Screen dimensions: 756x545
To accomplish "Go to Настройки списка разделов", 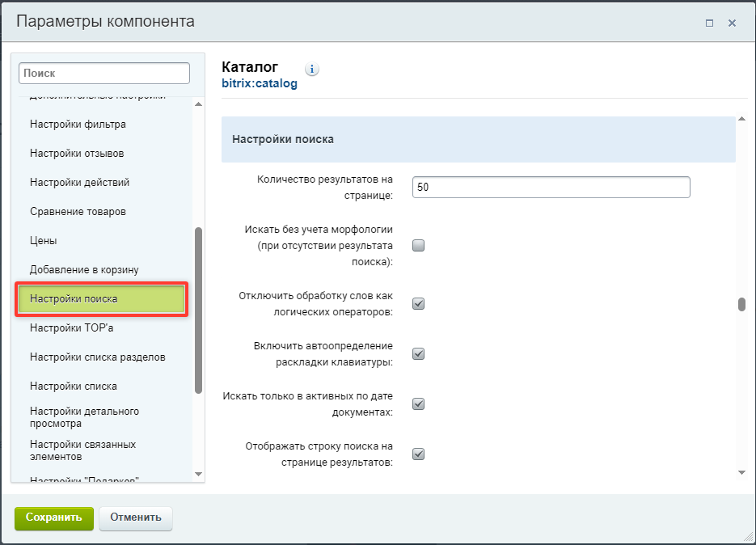I will (97, 357).
